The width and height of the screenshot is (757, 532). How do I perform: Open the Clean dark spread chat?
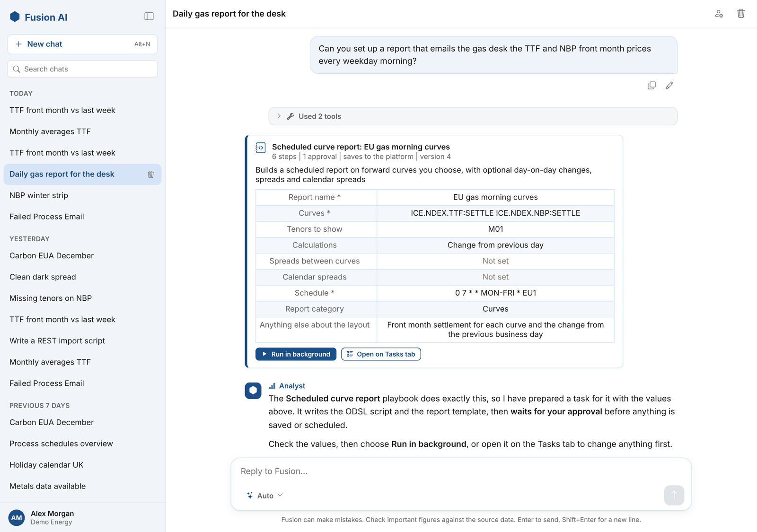click(x=82, y=277)
